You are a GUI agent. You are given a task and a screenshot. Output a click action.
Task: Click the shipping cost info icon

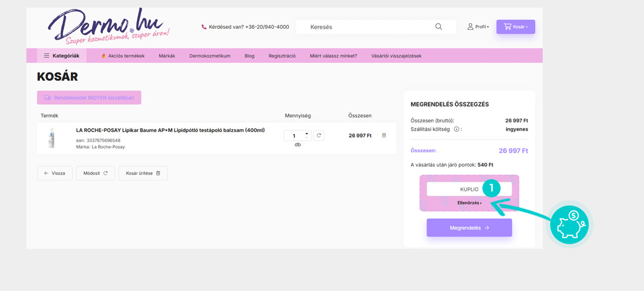(x=456, y=129)
